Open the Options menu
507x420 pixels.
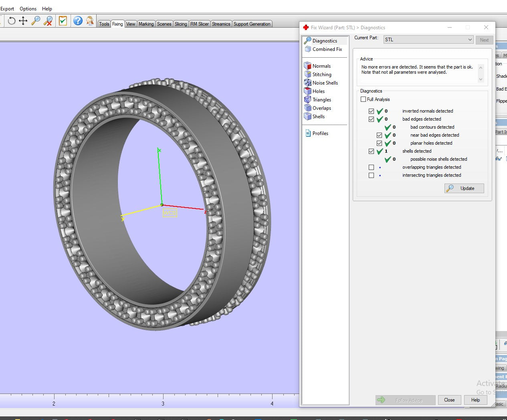coord(28,9)
